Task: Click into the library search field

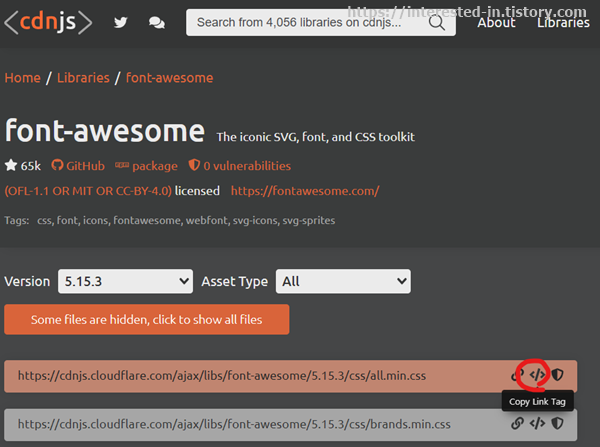Action: (x=321, y=23)
